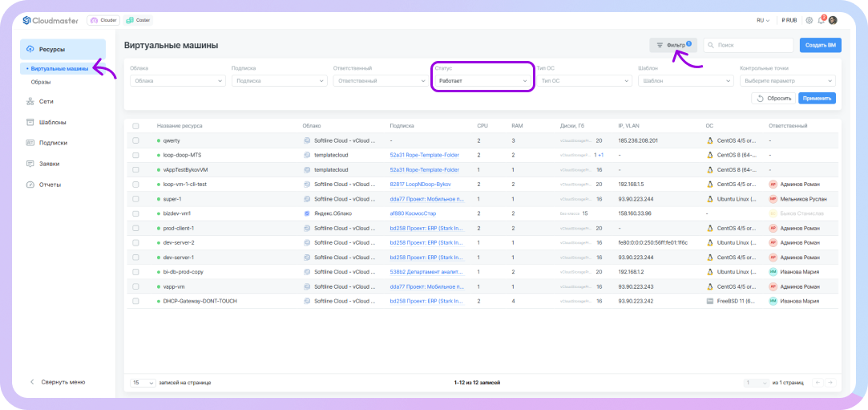The image size is (868, 410).
Task: Click the Поиск search field
Action: 749,46
